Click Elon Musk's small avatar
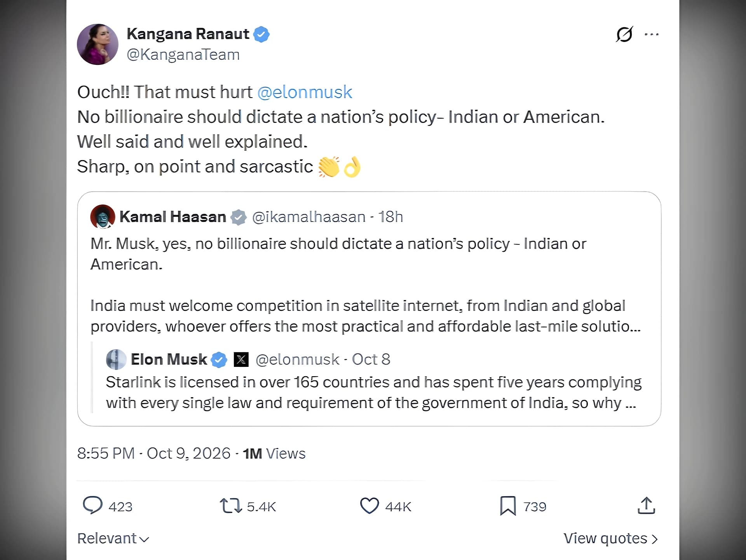This screenshot has height=560, width=746. tap(116, 359)
